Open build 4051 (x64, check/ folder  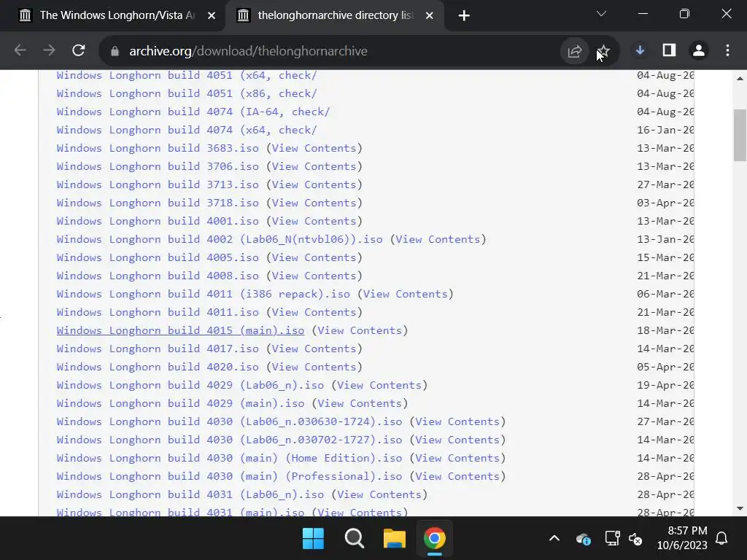pyautogui.click(x=186, y=75)
